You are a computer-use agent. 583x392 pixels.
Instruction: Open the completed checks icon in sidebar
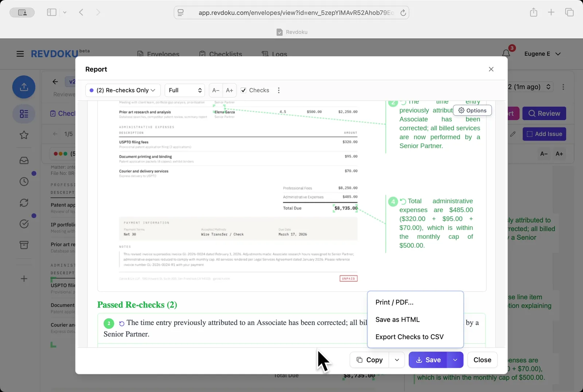click(24, 224)
